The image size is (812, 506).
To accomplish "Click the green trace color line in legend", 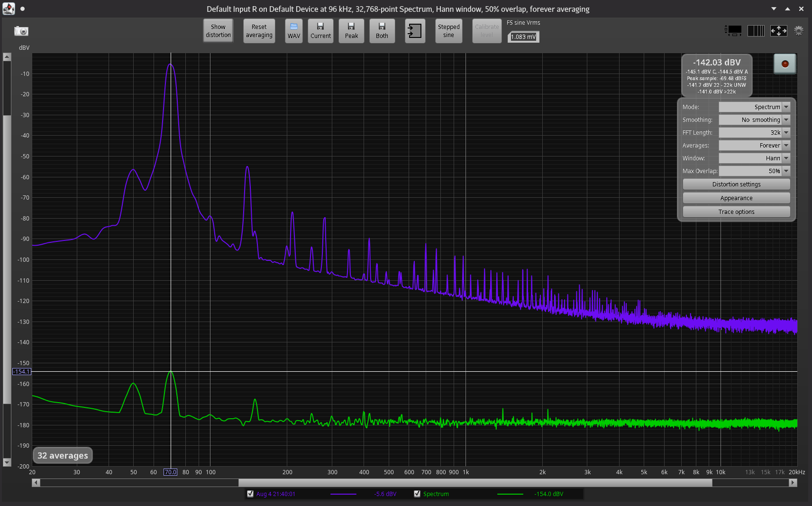I will pyautogui.click(x=510, y=494).
